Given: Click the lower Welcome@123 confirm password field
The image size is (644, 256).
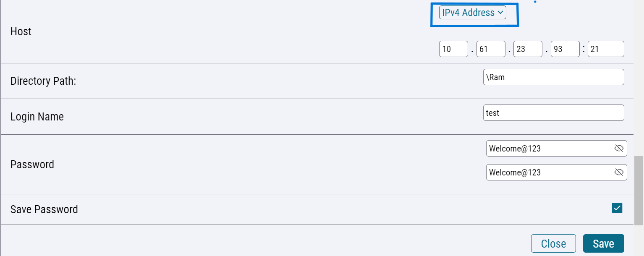Looking at the screenshot, I should tap(557, 172).
